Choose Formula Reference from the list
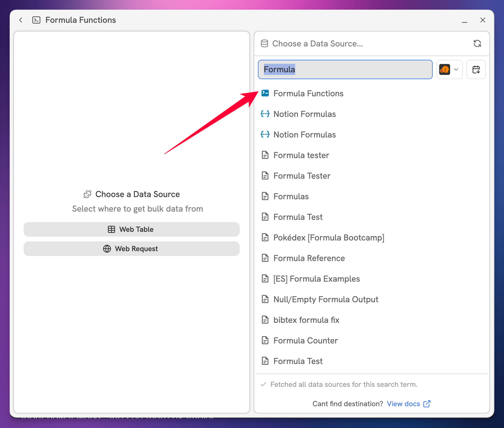Image resolution: width=504 pixels, height=428 pixels. coord(309,258)
